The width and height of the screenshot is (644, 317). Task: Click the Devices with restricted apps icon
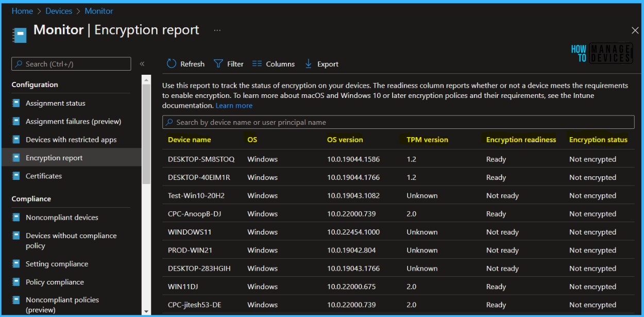(x=16, y=140)
